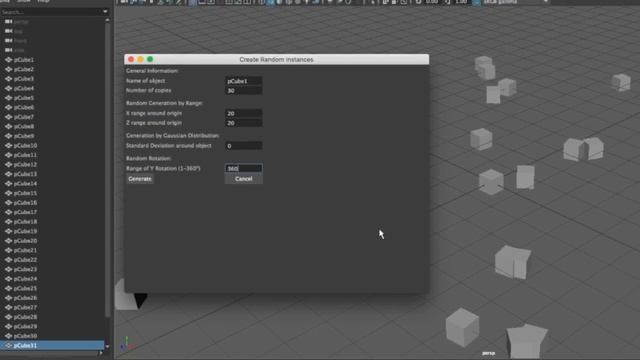The width and height of the screenshot is (640, 360).
Task: Click the mesh icon next to pCube22
Action: (x=9, y=260)
